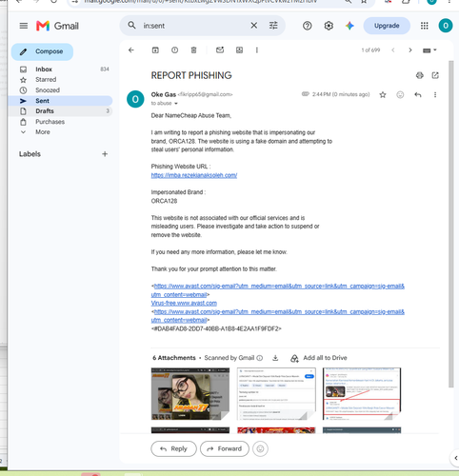Expand the side panel arrow

455,458
